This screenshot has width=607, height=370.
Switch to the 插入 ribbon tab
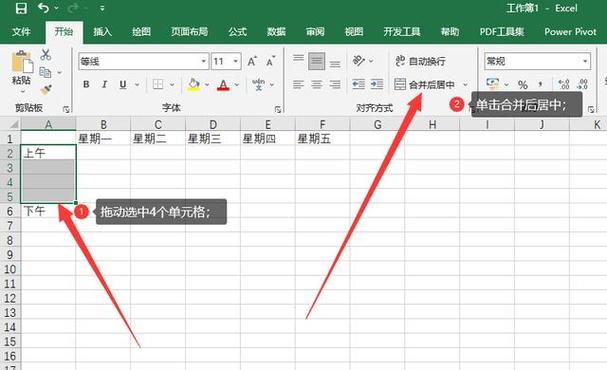103,32
